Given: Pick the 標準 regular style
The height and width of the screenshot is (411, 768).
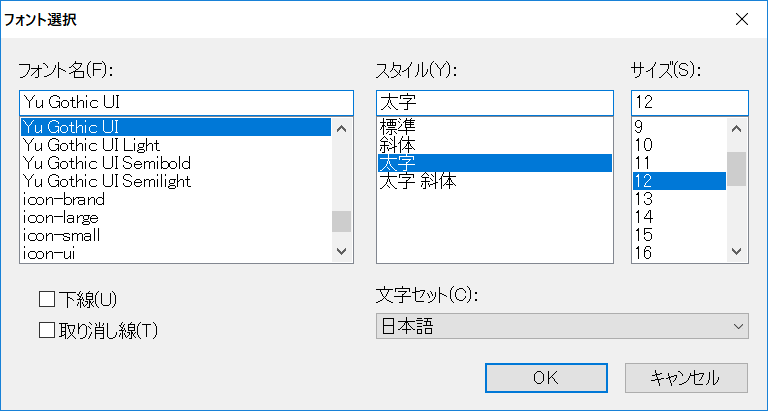Looking at the screenshot, I should [397, 127].
